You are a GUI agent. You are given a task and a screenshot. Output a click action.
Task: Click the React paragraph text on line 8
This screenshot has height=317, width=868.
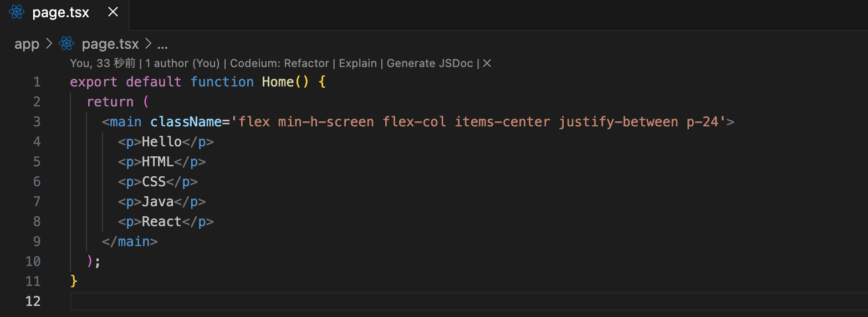[162, 222]
